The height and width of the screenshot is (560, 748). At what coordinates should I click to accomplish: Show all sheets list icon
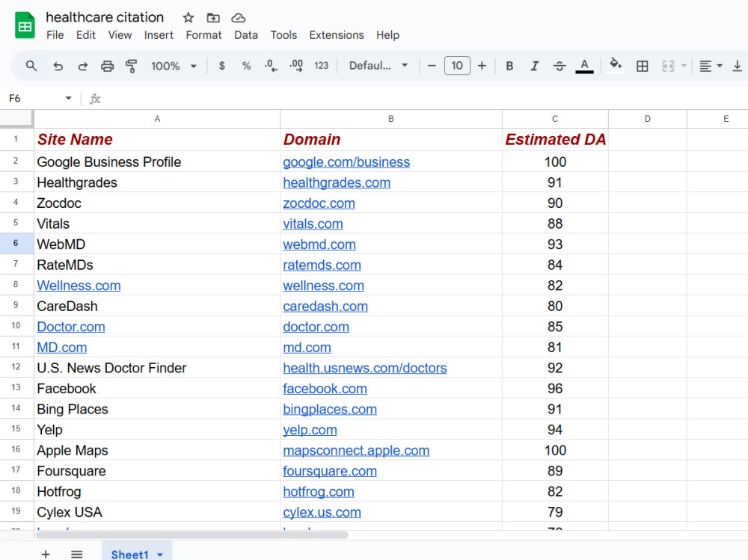[x=77, y=554]
